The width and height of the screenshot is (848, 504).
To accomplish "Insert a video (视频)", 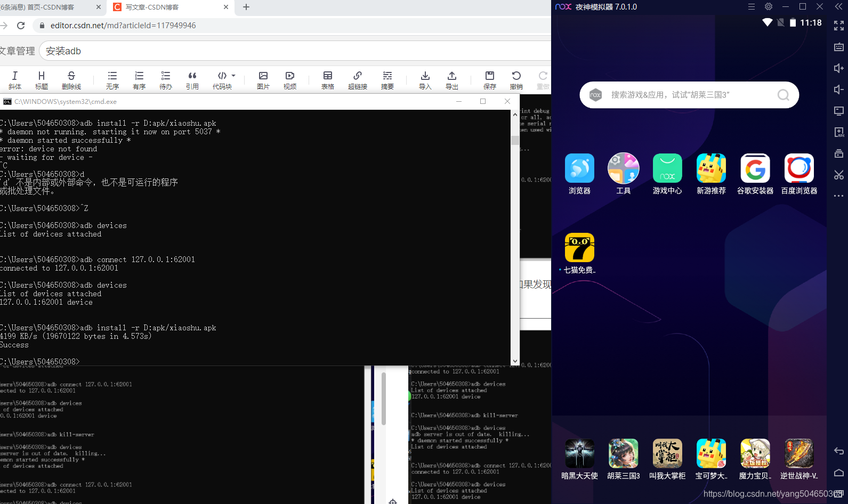I will (290, 80).
